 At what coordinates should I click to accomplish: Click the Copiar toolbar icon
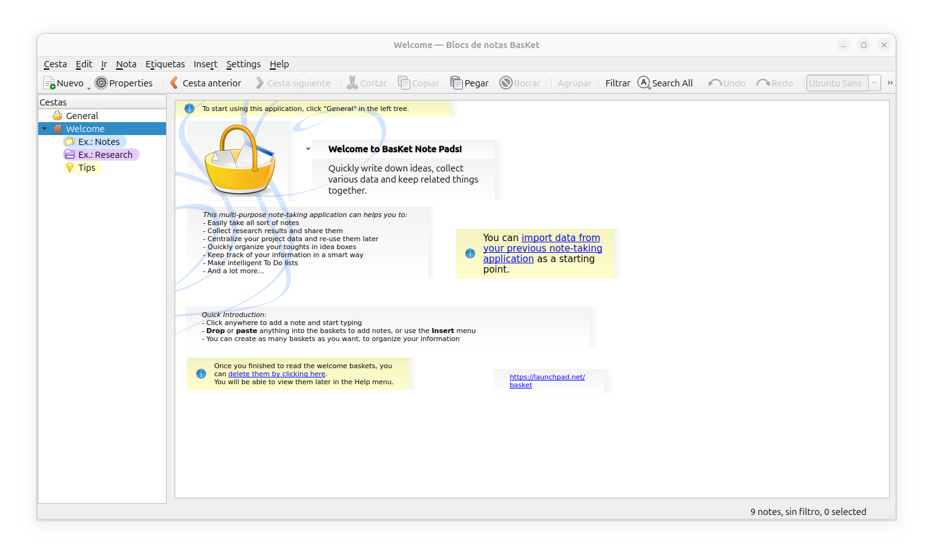[404, 83]
